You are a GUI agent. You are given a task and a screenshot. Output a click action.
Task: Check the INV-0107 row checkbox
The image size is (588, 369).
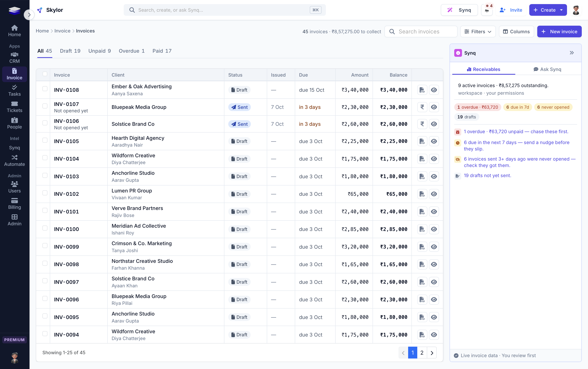coord(45,106)
